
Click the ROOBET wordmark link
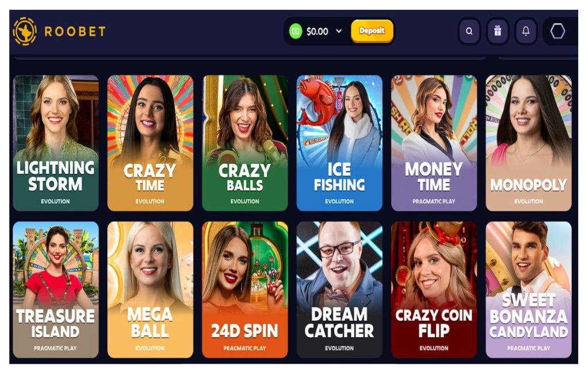pos(75,31)
